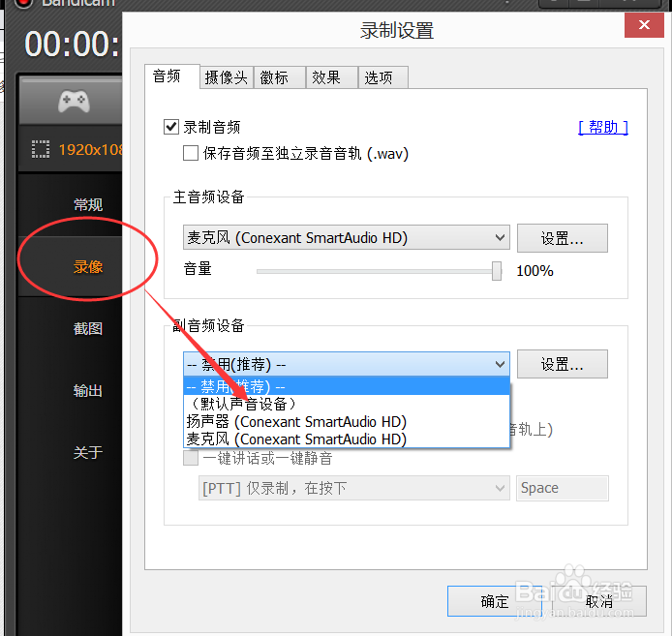
Task: Switch to the 徽标 tab
Action: click(280, 77)
